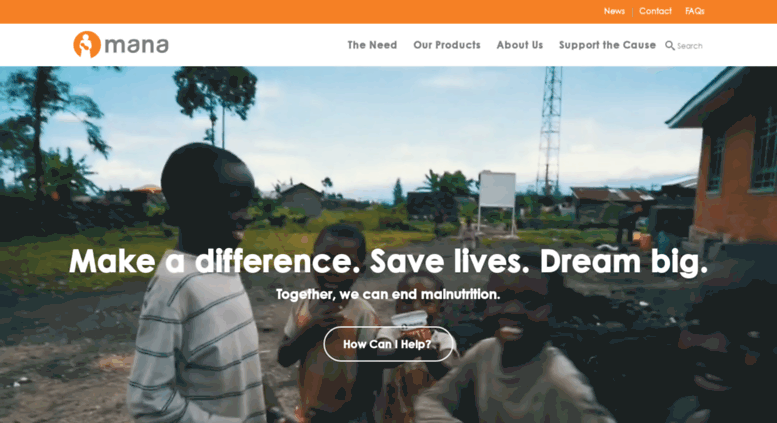This screenshot has height=423, width=777.
Task: Open Support the Cause menu
Action: point(607,45)
